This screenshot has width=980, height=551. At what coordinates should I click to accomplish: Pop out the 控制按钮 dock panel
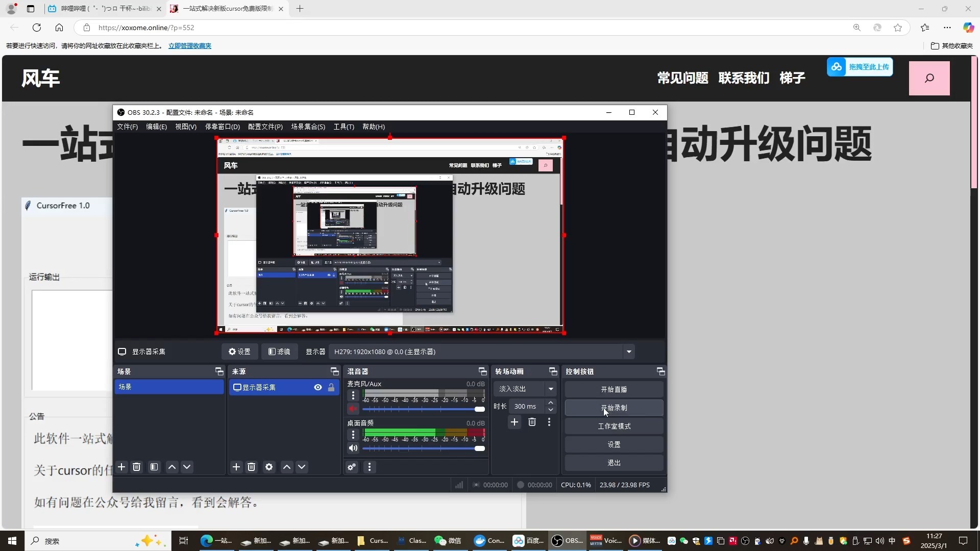(x=660, y=371)
